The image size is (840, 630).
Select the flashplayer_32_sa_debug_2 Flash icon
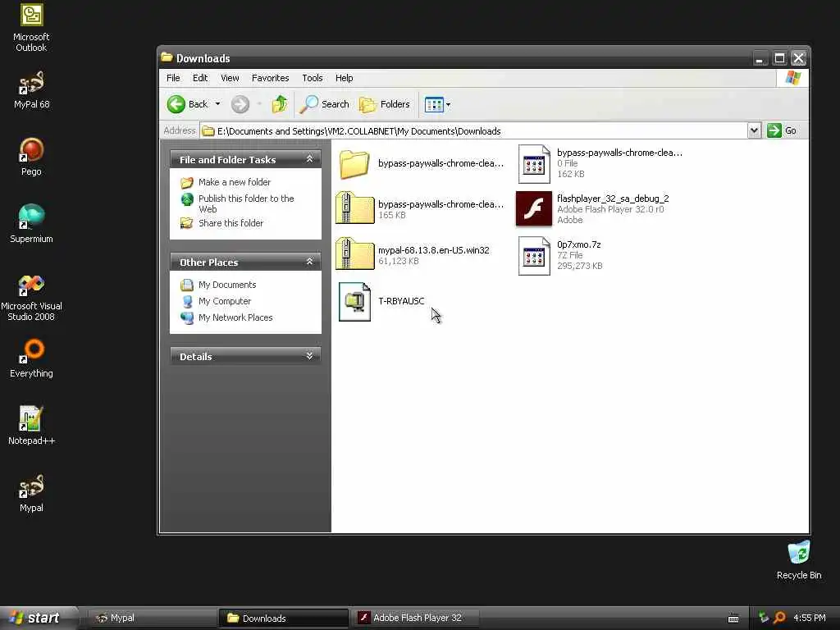pyautogui.click(x=533, y=208)
